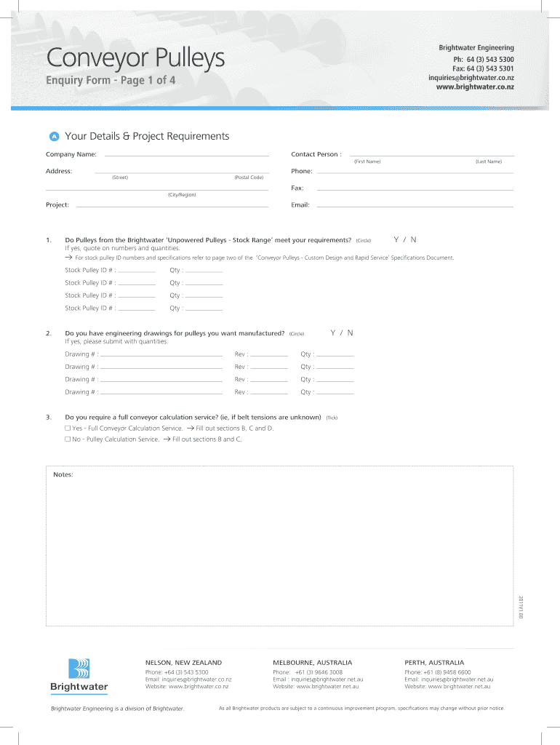Screen dimensions: 560x745
Task: Click into the Fax field
Action: click(x=415, y=187)
